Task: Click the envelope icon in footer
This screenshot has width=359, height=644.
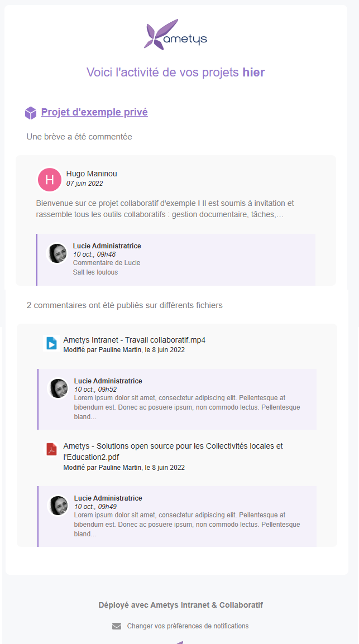Action: point(117,626)
